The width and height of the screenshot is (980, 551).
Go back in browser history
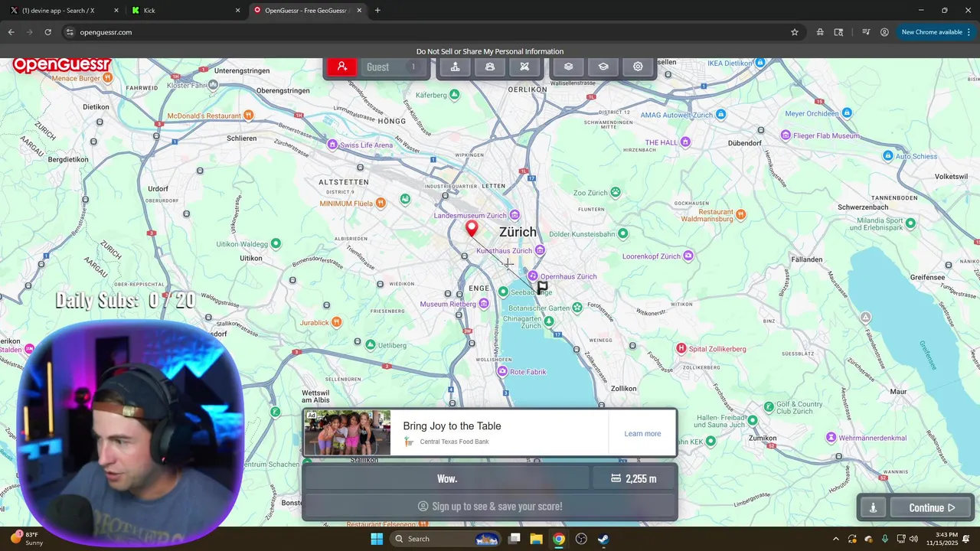click(11, 32)
